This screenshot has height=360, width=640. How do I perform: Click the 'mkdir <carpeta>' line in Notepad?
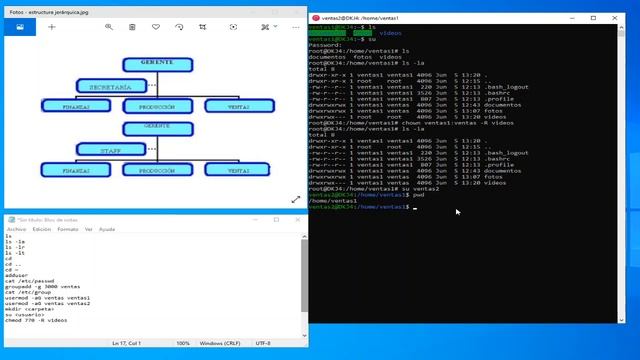(29, 309)
